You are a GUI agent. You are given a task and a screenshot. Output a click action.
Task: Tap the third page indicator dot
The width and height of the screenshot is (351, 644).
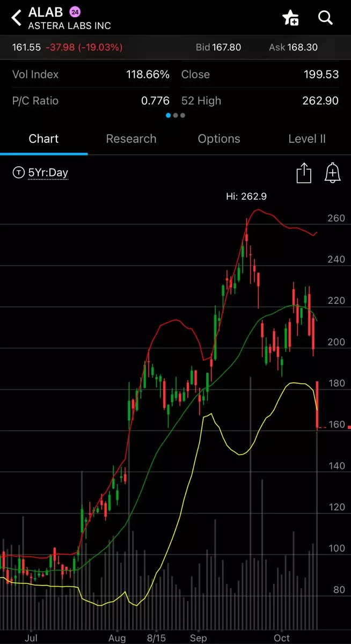coord(182,115)
